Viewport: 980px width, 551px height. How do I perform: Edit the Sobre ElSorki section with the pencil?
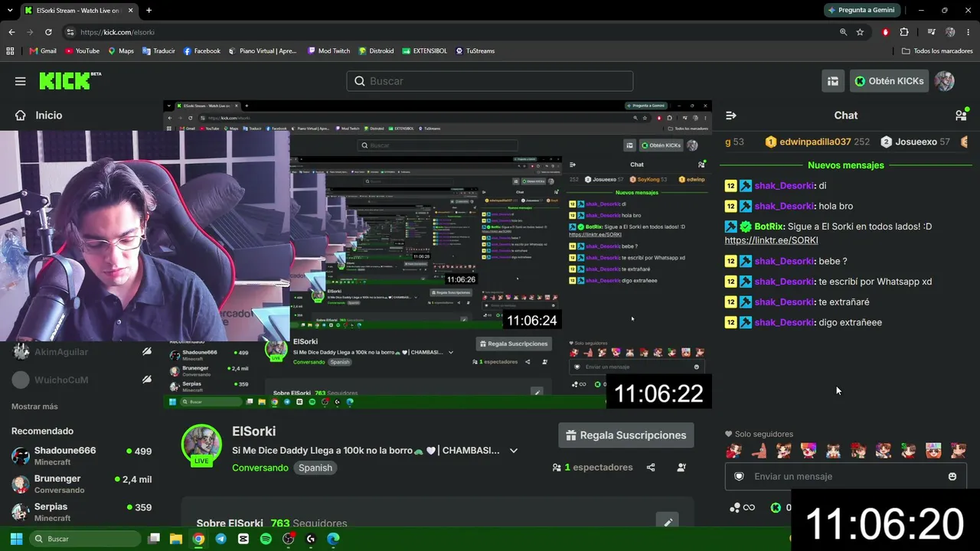(668, 523)
